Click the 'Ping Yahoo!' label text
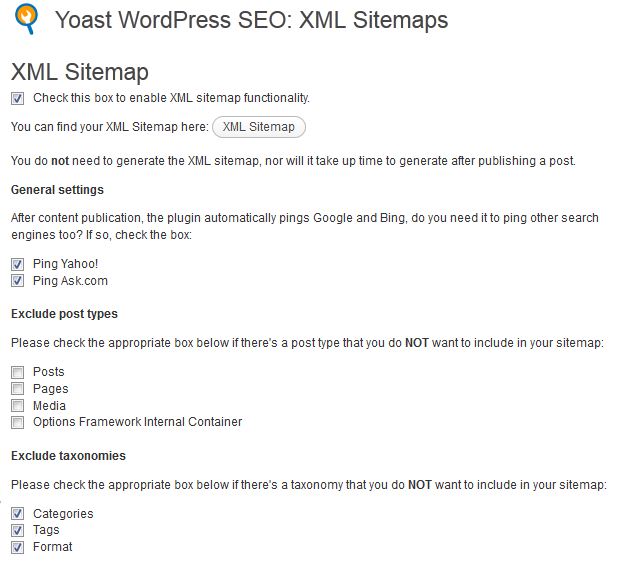The image size is (617, 574). click(x=65, y=264)
